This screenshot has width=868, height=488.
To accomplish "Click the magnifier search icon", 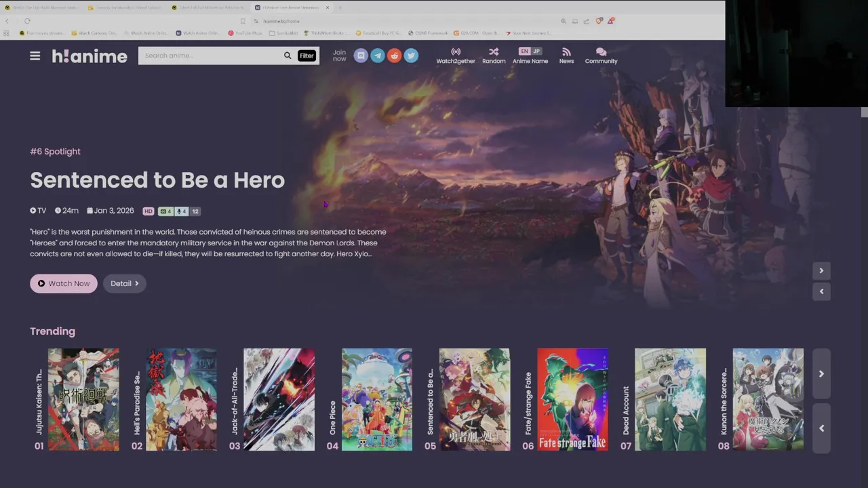I will (288, 56).
